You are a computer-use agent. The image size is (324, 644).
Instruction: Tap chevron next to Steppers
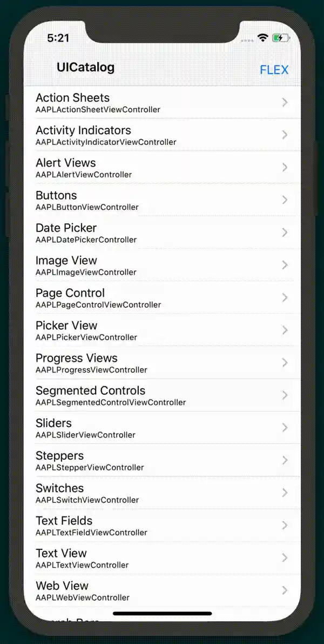point(285,460)
